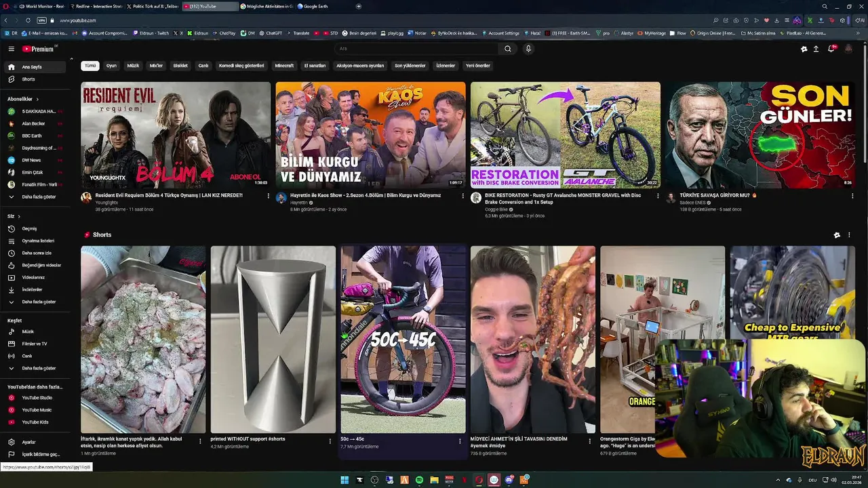Open İçerik bildirme geçmişi in sidebar

[x=36, y=454]
